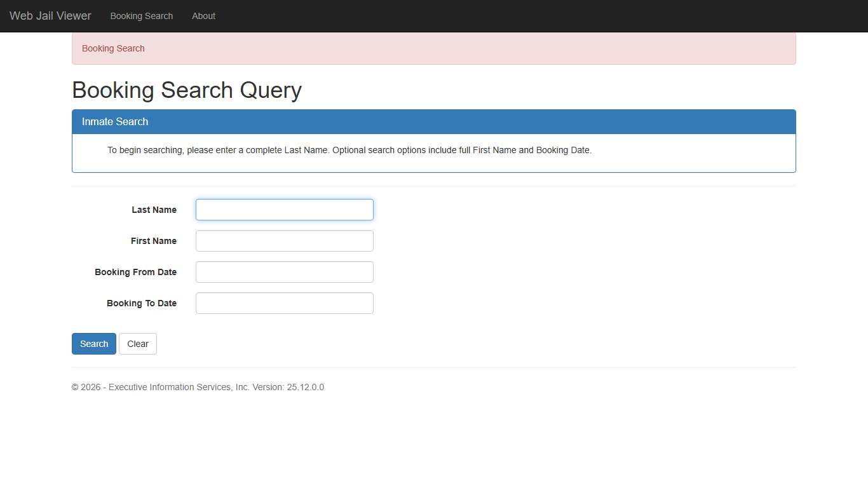Image resolution: width=868 pixels, height=488 pixels.
Task: Click the search instructions text
Action: (349, 150)
